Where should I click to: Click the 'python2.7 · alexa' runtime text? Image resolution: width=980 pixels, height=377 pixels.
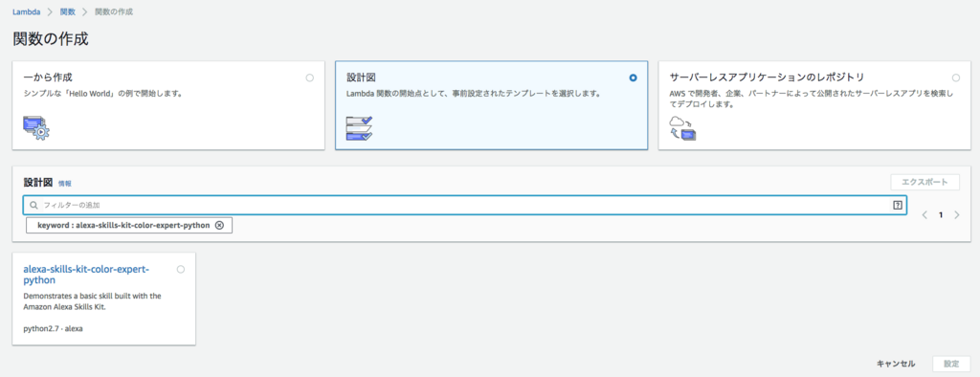coord(54,328)
